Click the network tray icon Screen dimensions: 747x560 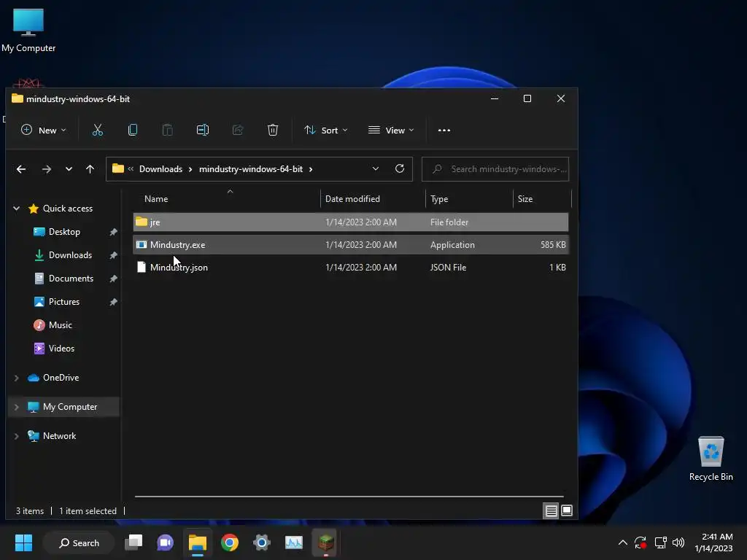(x=660, y=542)
